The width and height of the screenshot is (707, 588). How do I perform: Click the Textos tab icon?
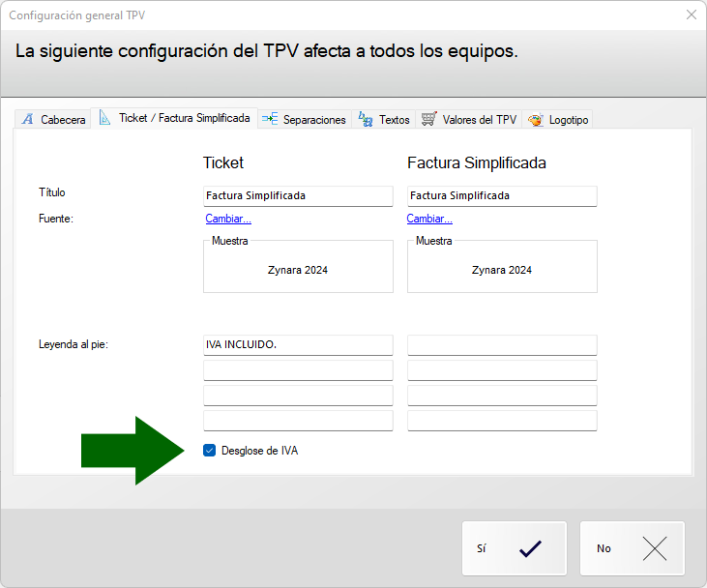[366, 119]
